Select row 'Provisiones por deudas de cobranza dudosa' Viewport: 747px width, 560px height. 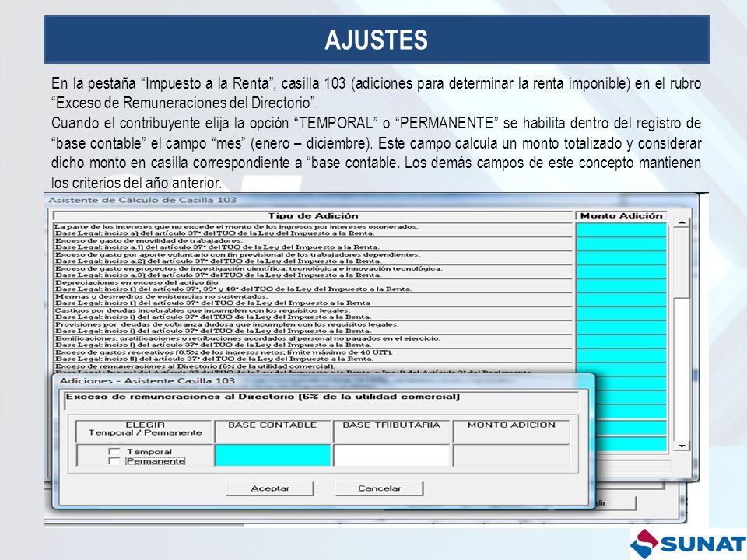coord(313,327)
